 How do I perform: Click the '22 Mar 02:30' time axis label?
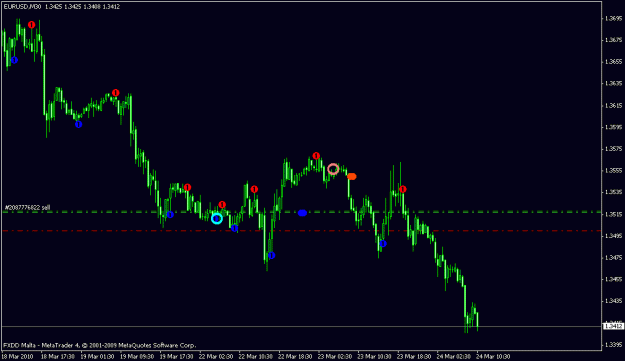point(216,356)
